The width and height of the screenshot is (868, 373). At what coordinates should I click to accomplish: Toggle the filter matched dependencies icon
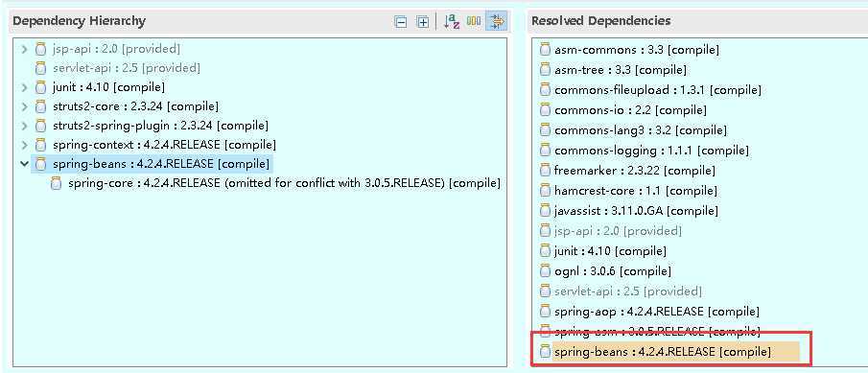tap(497, 22)
